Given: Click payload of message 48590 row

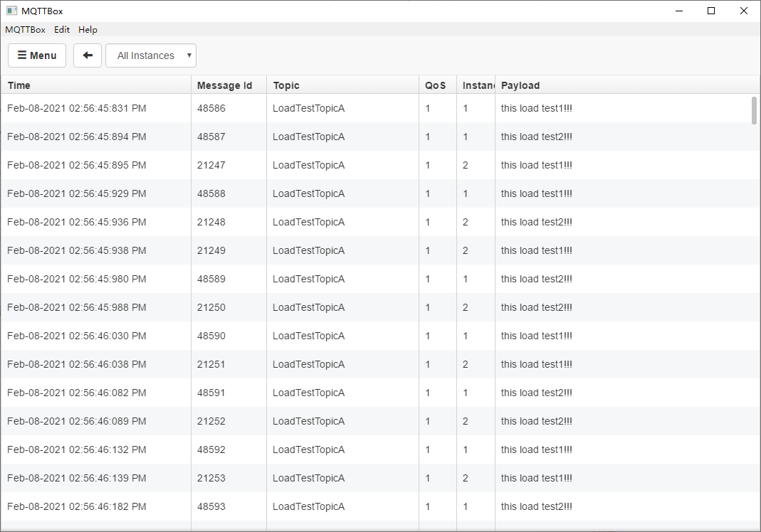Looking at the screenshot, I should pos(536,336).
